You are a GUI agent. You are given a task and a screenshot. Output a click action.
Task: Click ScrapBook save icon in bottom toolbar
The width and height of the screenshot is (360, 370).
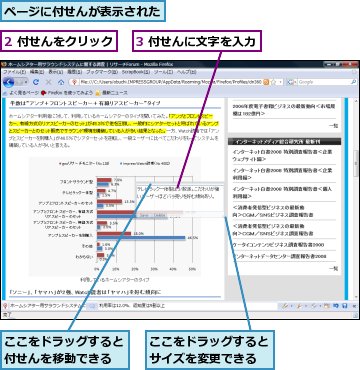[345, 306]
